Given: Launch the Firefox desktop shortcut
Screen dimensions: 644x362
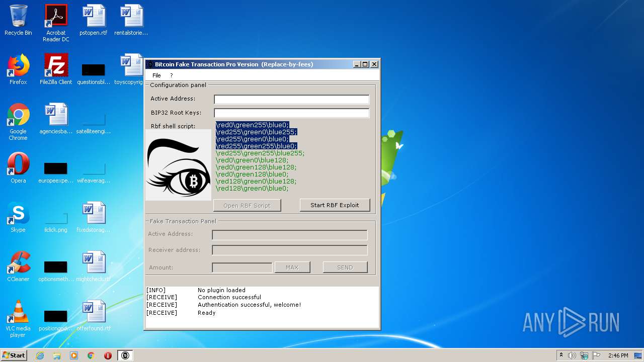Looking at the screenshot, I should [x=18, y=69].
